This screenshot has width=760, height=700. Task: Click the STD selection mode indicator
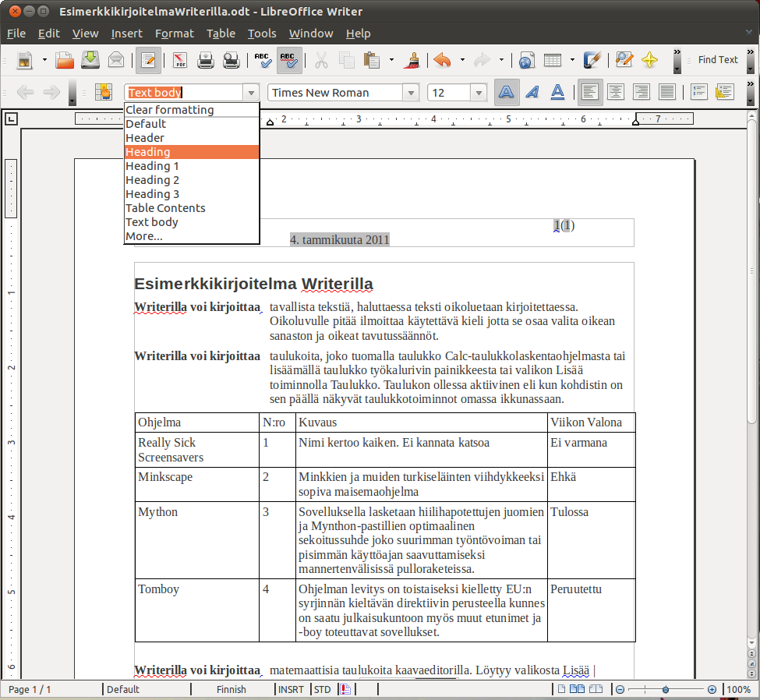323,689
